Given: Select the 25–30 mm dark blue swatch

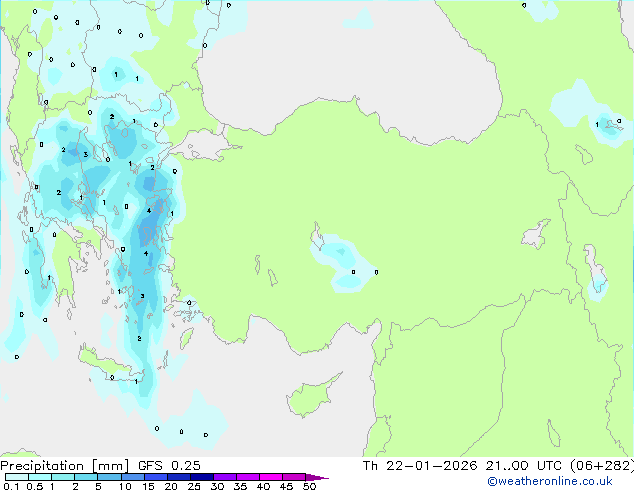Looking at the screenshot, I should point(201,477).
